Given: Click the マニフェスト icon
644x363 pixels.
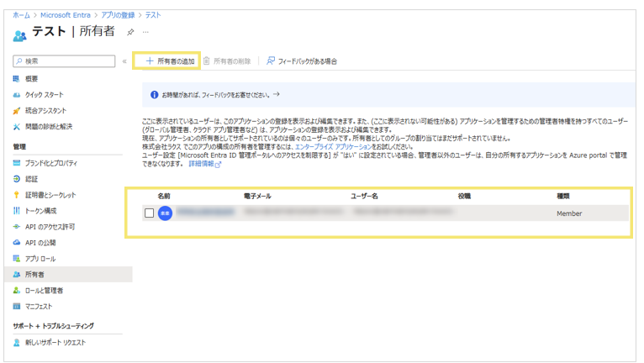Looking at the screenshot, I should (17, 306).
